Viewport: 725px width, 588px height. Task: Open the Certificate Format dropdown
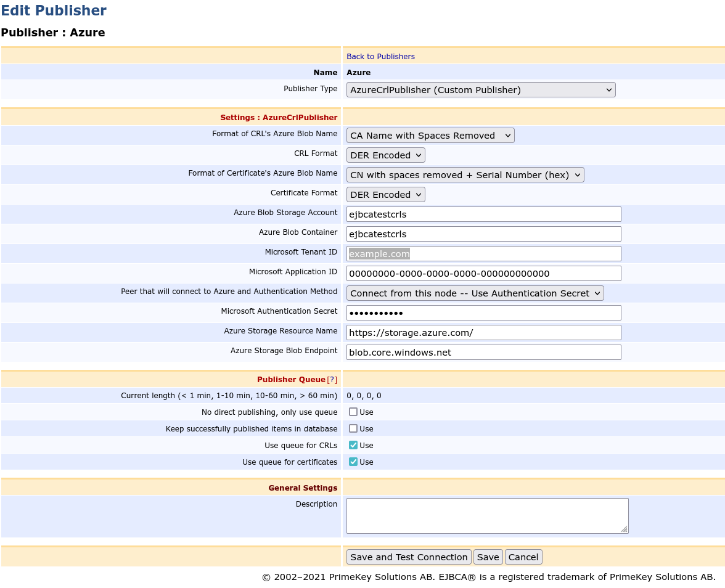(x=385, y=194)
